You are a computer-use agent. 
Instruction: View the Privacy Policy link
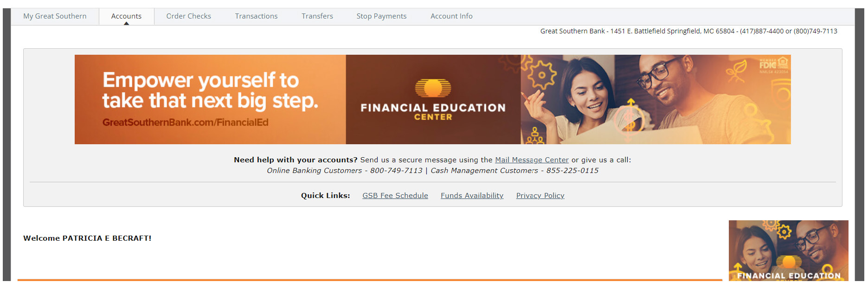point(540,196)
